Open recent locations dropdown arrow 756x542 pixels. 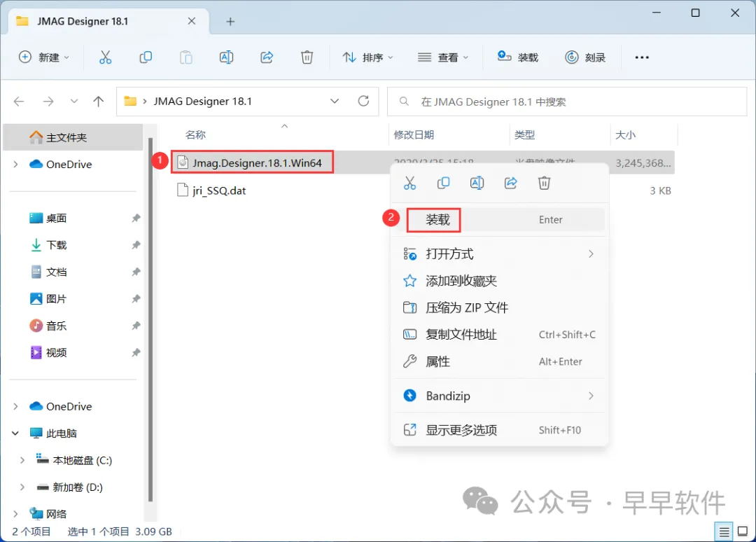[x=73, y=102]
